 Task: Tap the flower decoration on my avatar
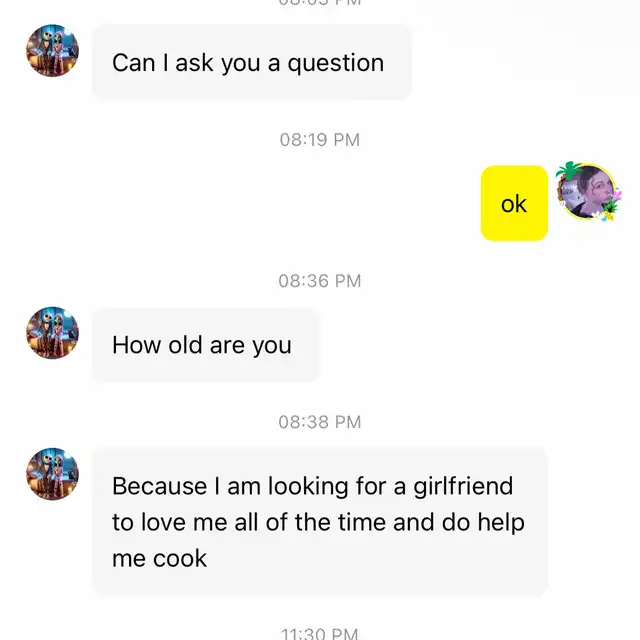(614, 195)
